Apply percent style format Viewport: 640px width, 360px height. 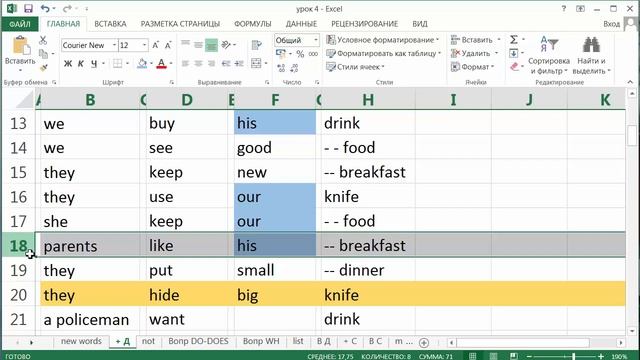[300, 53]
